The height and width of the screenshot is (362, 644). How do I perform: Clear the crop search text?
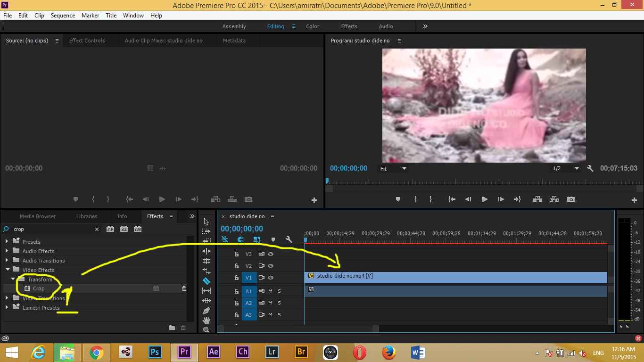point(97,229)
